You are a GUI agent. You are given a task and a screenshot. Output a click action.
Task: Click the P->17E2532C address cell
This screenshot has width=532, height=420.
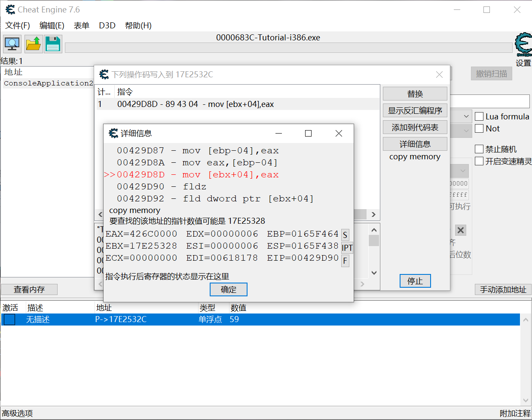tap(121, 319)
